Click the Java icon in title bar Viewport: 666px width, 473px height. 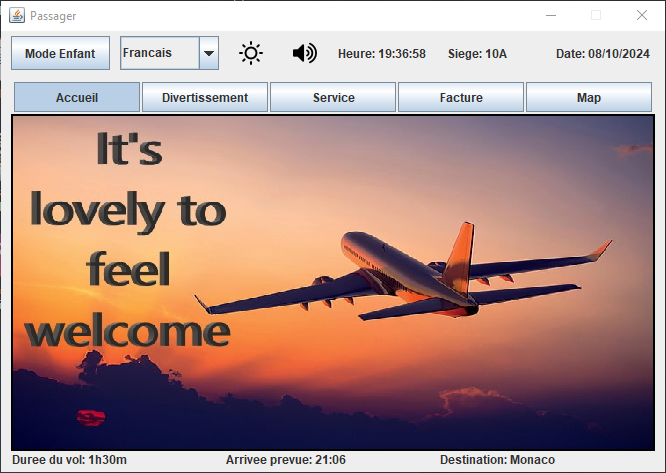point(17,16)
